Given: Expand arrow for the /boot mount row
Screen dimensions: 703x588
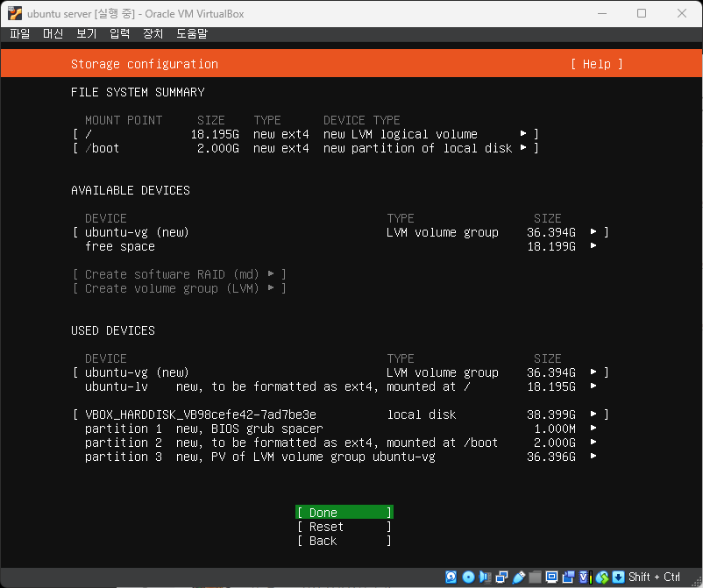Looking at the screenshot, I should (x=523, y=147).
